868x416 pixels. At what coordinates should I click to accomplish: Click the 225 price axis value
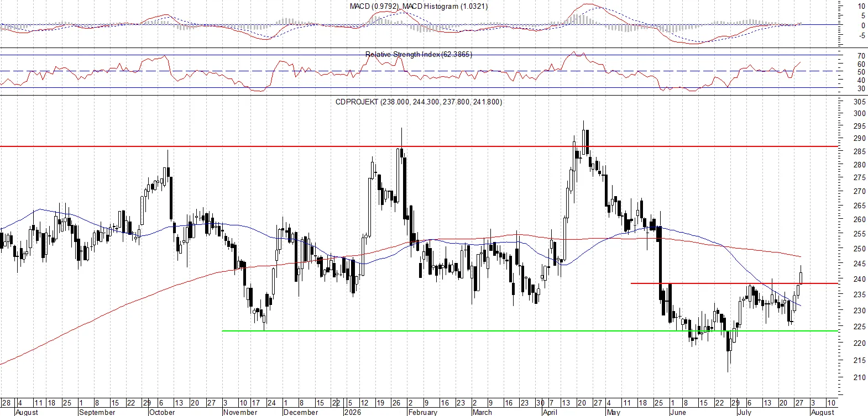860,327
